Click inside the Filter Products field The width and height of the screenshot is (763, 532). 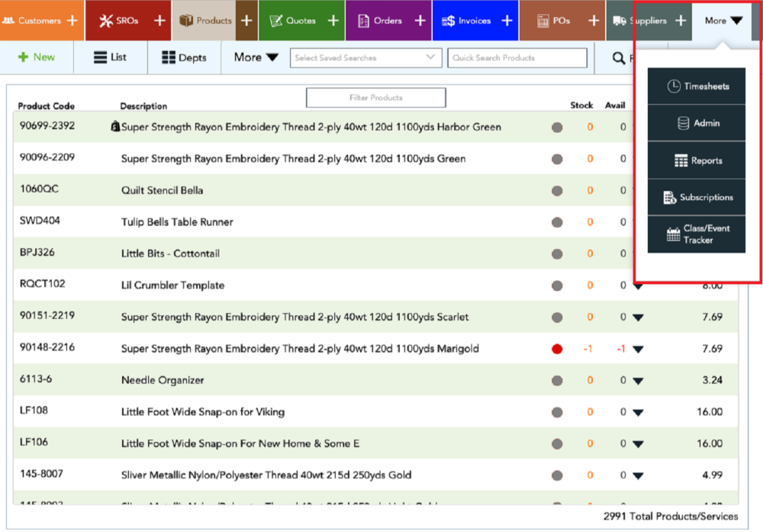click(x=375, y=98)
